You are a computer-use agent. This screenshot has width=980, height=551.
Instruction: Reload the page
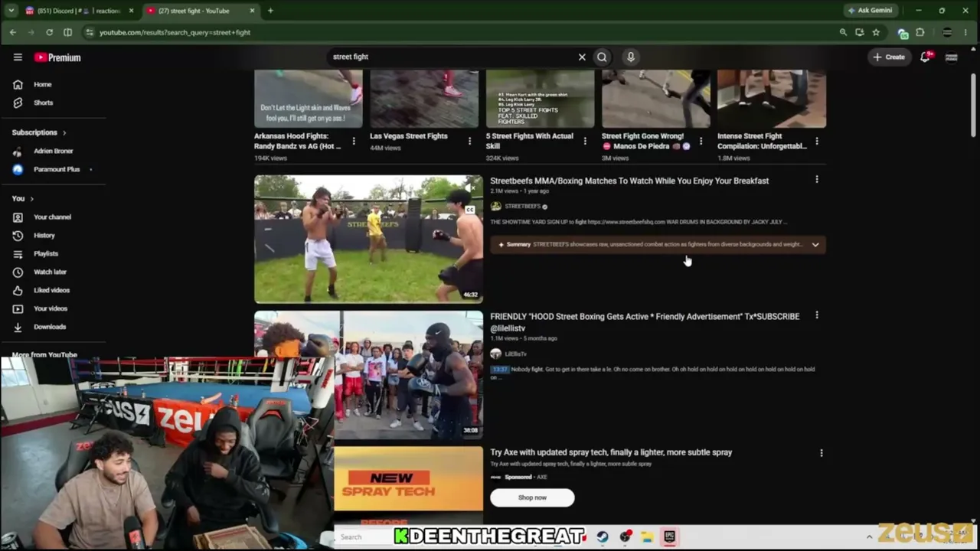click(x=49, y=32)
